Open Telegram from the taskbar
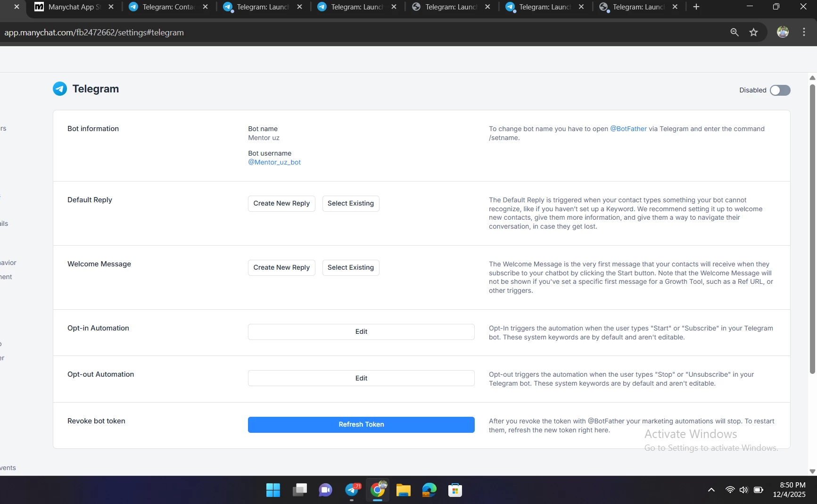The width and height of the screenshot is (817, 504). pos(352,490)
